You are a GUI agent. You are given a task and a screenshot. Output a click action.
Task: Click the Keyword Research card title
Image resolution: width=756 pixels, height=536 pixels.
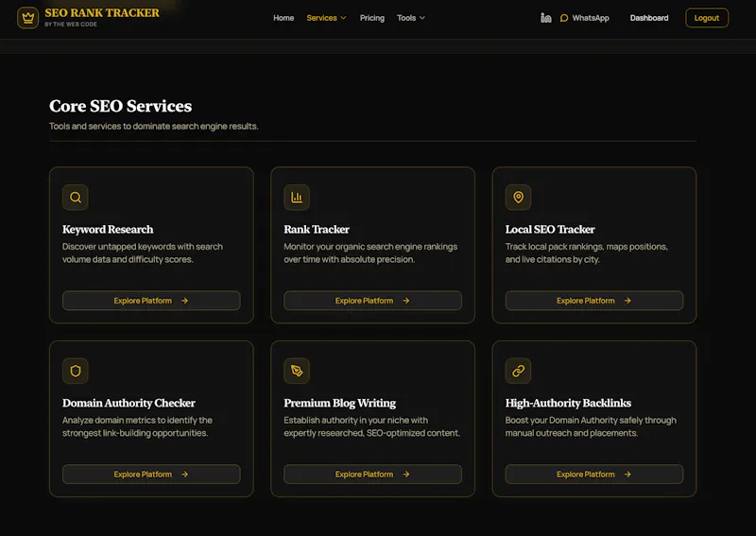[x=108, y=229]
